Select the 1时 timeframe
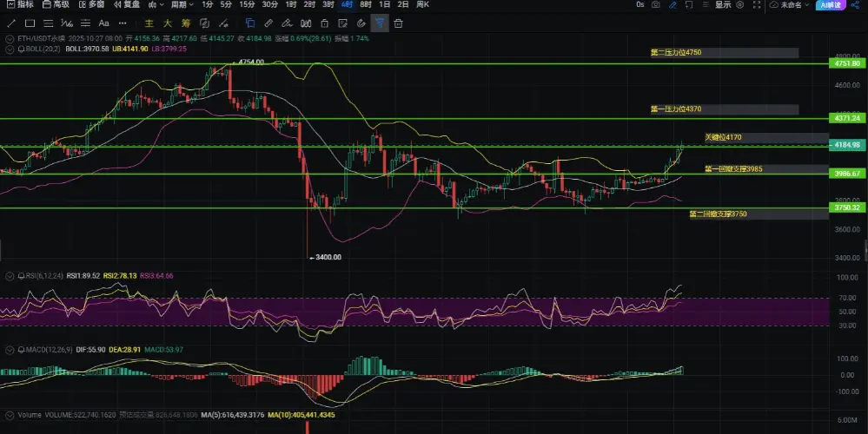 click(290, 4)
